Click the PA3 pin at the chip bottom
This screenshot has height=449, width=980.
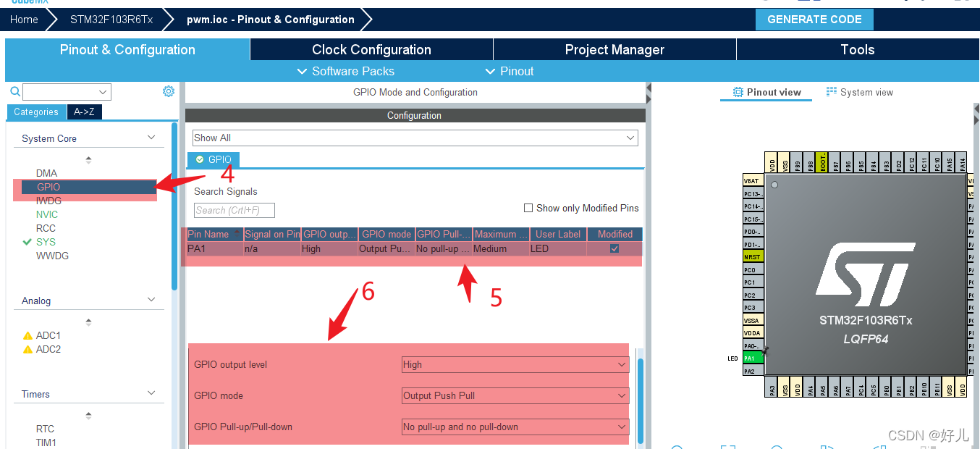pyautogui.click(x=772, y=387)
